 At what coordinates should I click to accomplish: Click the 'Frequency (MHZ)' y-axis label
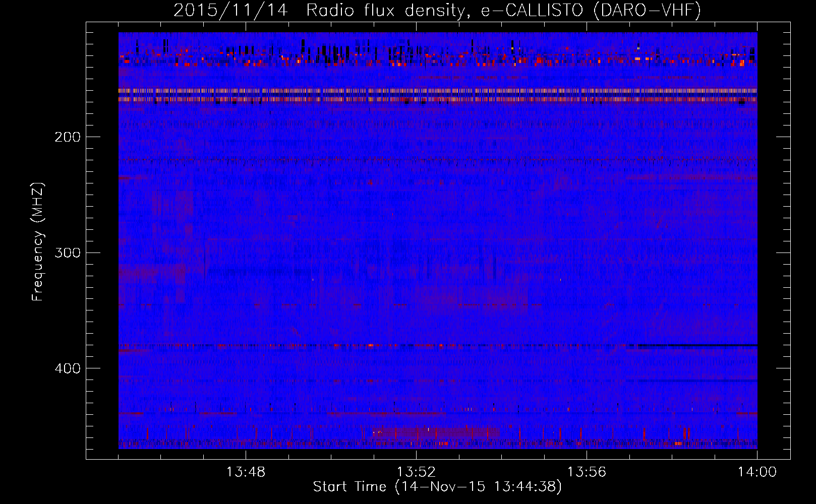[38, 242]
